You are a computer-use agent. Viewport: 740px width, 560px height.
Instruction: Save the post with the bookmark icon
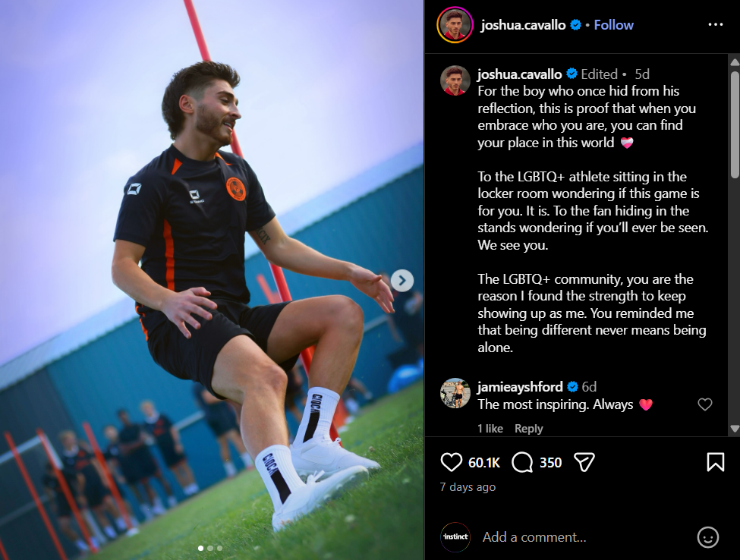716,462
